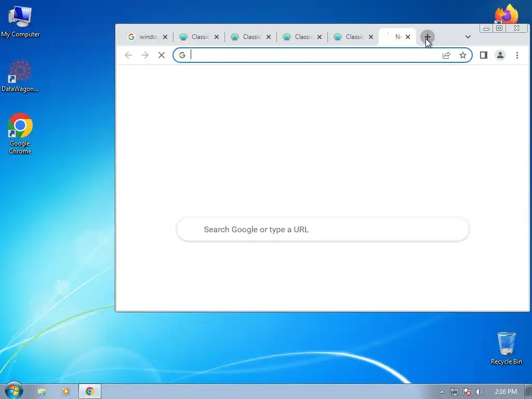Show hidden system tray icons

click(x=442, y=392)
